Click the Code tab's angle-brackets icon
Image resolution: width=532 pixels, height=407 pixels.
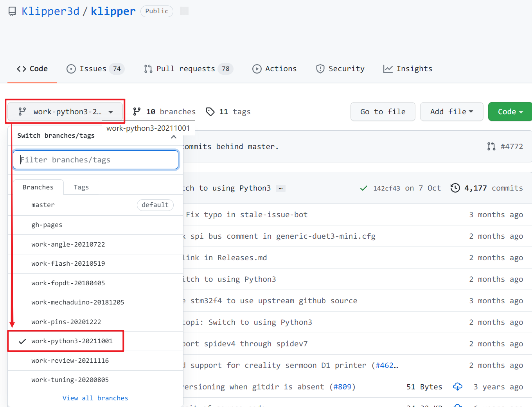(22, 69)
